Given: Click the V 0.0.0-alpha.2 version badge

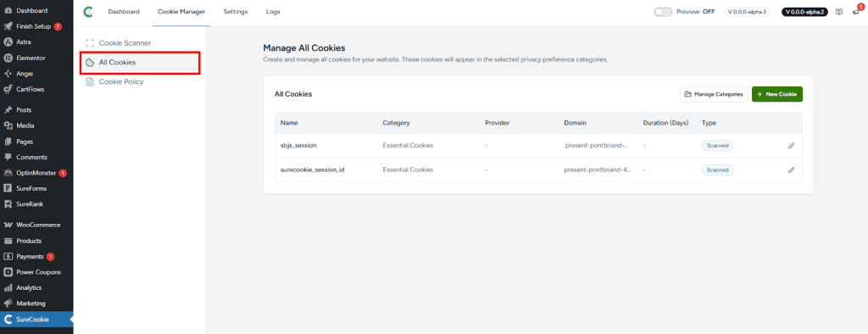Looking at the screenshot, I should pyautogui.click(x=804, y=12).
